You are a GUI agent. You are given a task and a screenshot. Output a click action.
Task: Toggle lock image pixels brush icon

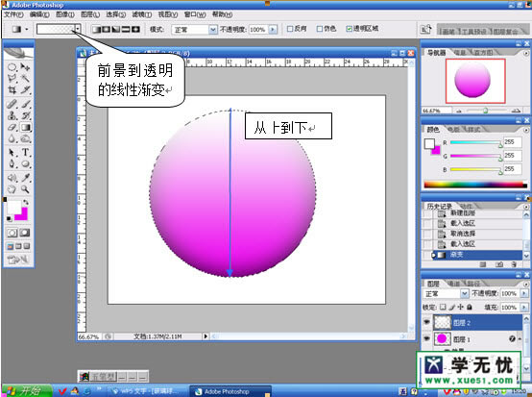tap(451, 307)
